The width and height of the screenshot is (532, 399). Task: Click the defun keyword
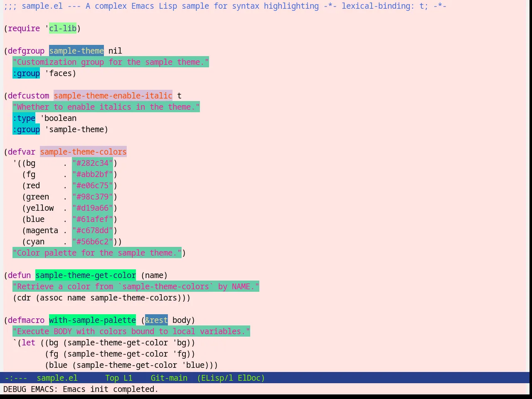click(x=20, y=275)
